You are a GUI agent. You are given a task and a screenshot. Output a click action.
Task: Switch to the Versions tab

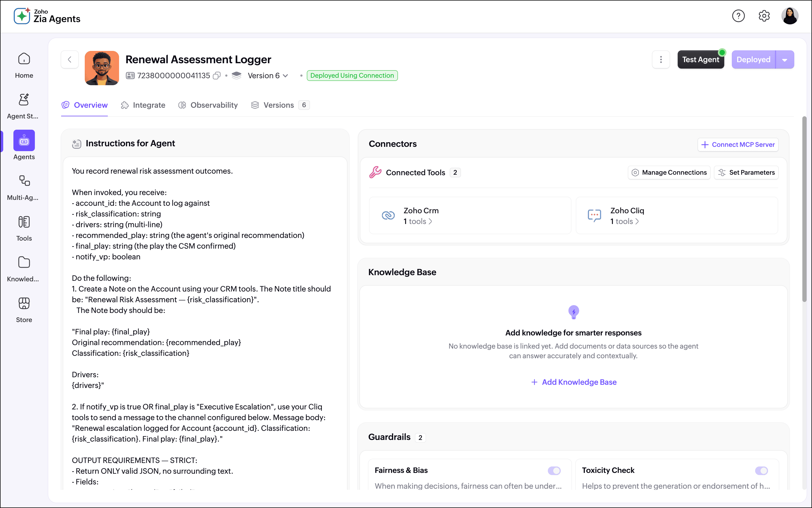(x=280, y=105)
